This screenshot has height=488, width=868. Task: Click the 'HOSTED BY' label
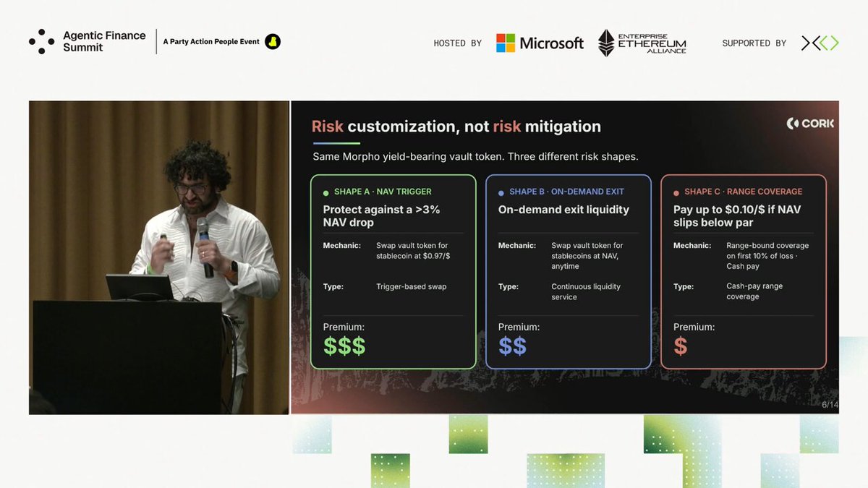pos(458,43)
